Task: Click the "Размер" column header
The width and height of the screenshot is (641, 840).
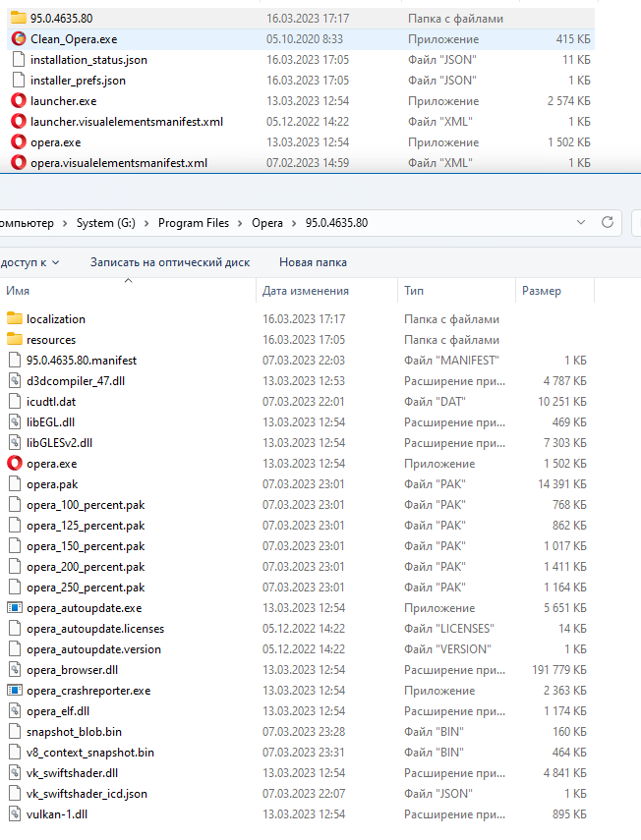Action: pos(541,292)
